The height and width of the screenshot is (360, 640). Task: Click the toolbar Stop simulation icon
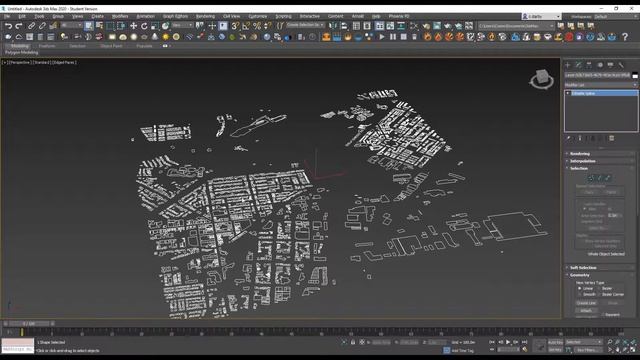(x=403, y=37)
